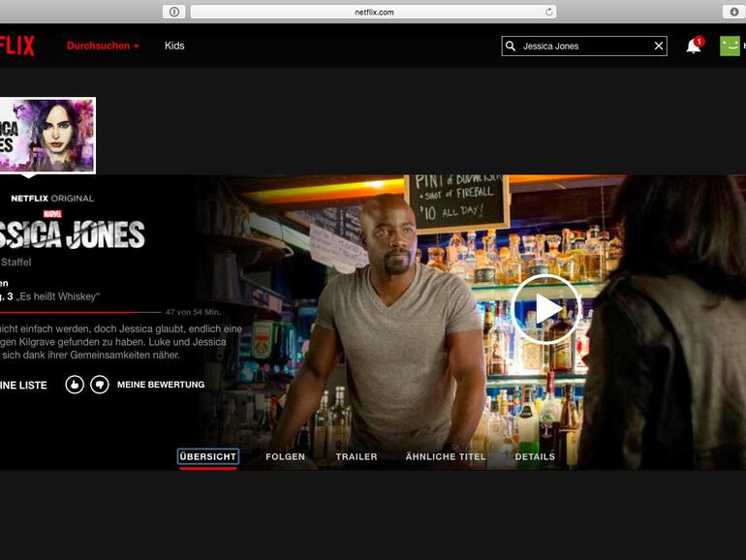Viewport: 746px width, 560px height.
Task: Click the Safari address bar showing netflix.com
Action: pos(373,12)
